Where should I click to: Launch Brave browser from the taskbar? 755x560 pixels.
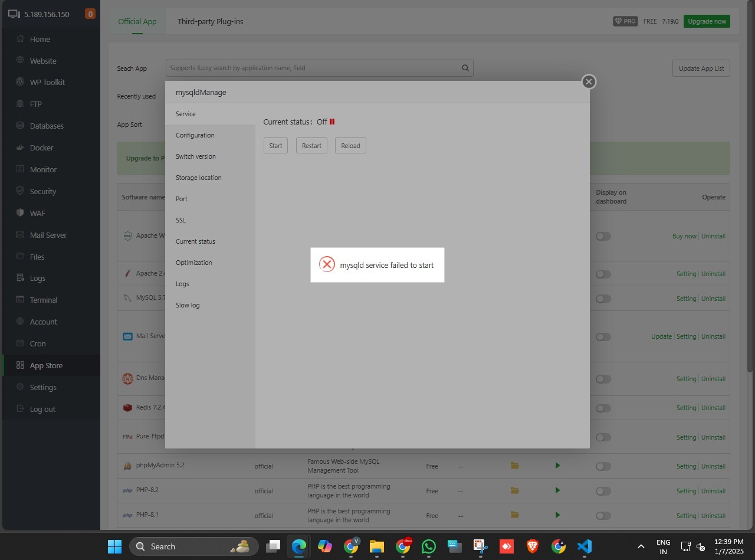coord(532,546)
